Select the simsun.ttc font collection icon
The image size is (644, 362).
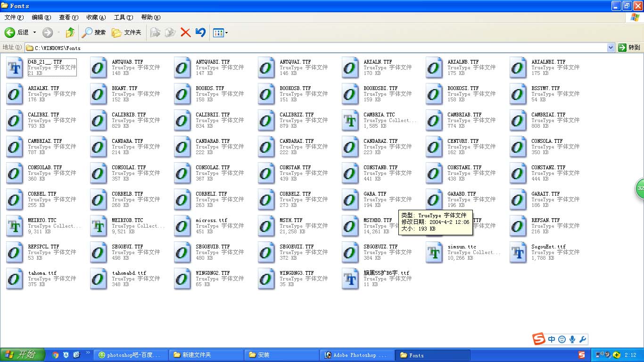[434, 253]
